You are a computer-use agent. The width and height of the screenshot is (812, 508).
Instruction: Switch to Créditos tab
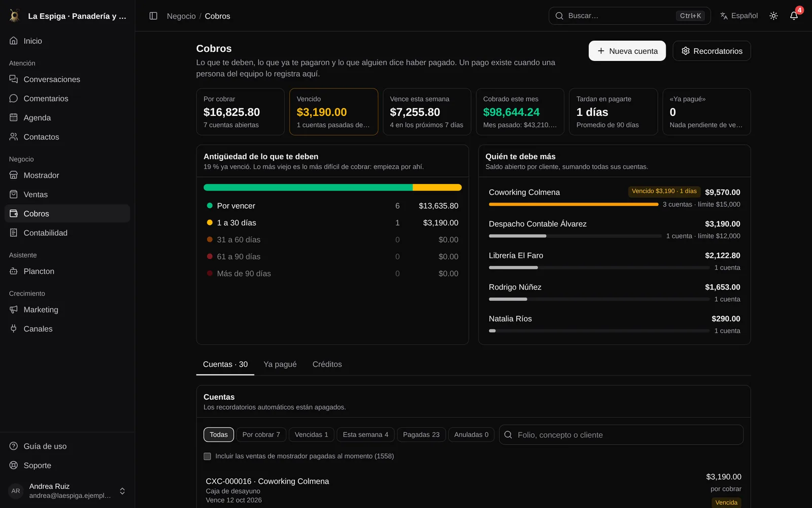[327, 364]
